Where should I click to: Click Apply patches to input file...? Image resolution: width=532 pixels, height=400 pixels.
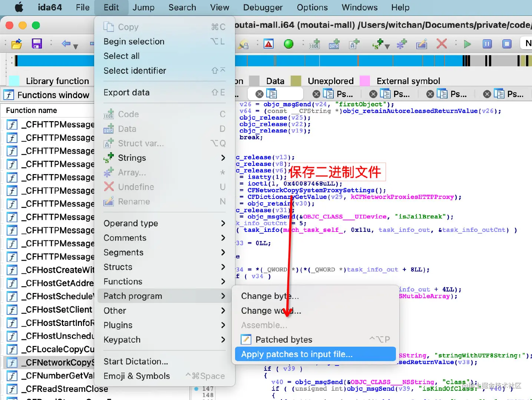pos(315,354)
